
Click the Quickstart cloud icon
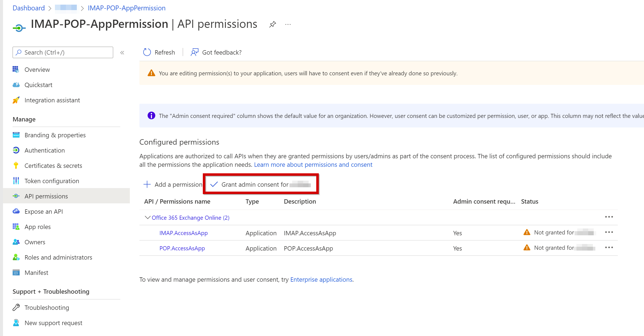coord(16,85)
